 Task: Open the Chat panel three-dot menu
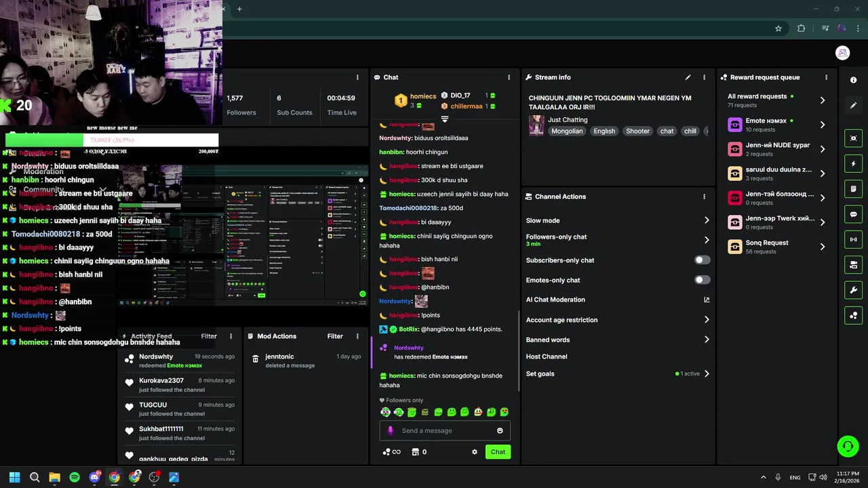click(x=509, y=77)
